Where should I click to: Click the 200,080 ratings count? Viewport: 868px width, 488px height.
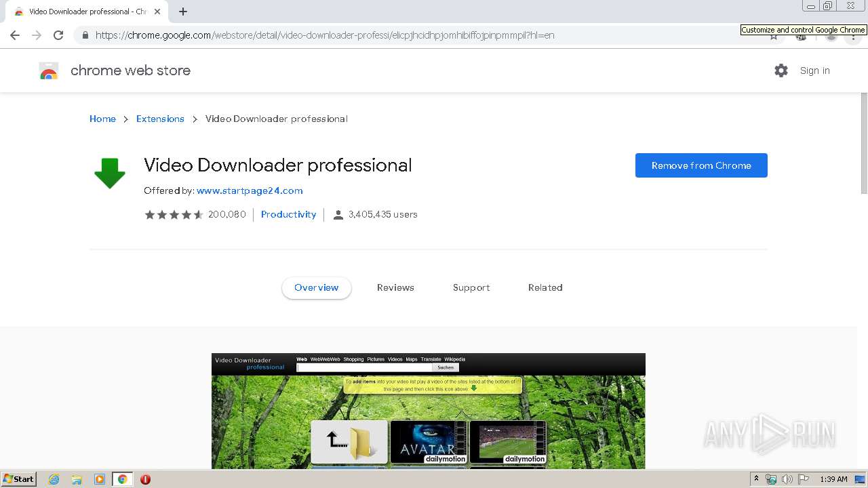click(x=227, y=215)
